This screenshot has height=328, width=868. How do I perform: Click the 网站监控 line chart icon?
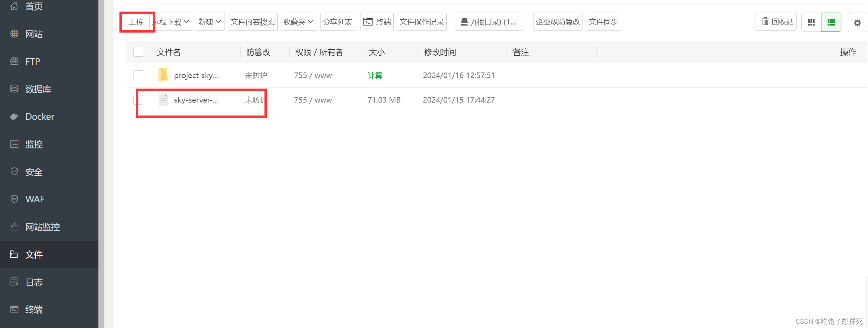[x=14, y=226]
